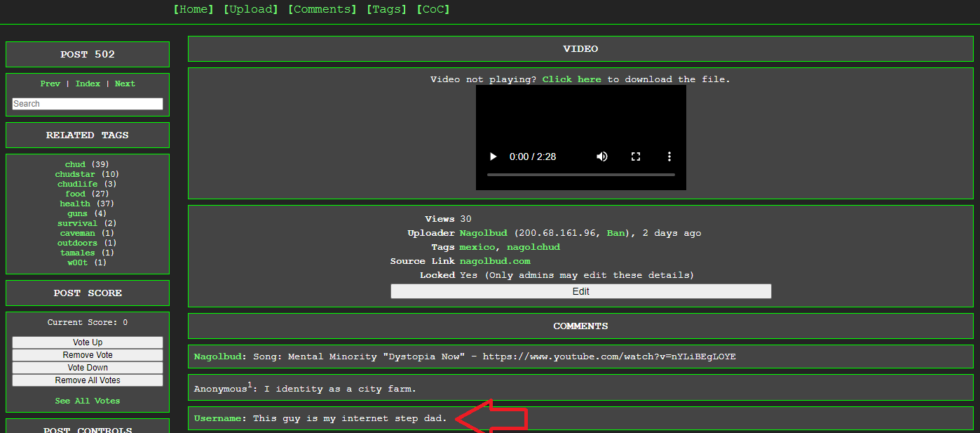Click Remove All Votes button
Screen dimensions: 980x433
coord(88,380)
